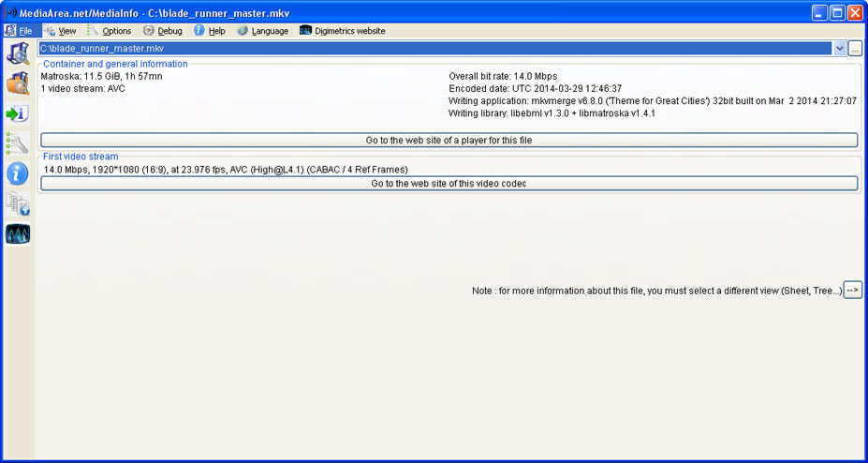Click the "-->" button to change view
The width and height of the screenshot is (868, 463).
click(x=852, y=291)
